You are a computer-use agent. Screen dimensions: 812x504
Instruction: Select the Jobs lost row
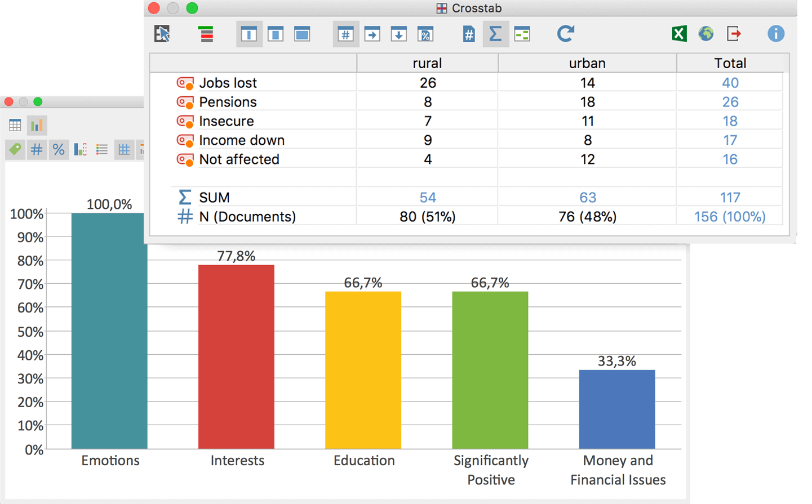click(228, 83)
